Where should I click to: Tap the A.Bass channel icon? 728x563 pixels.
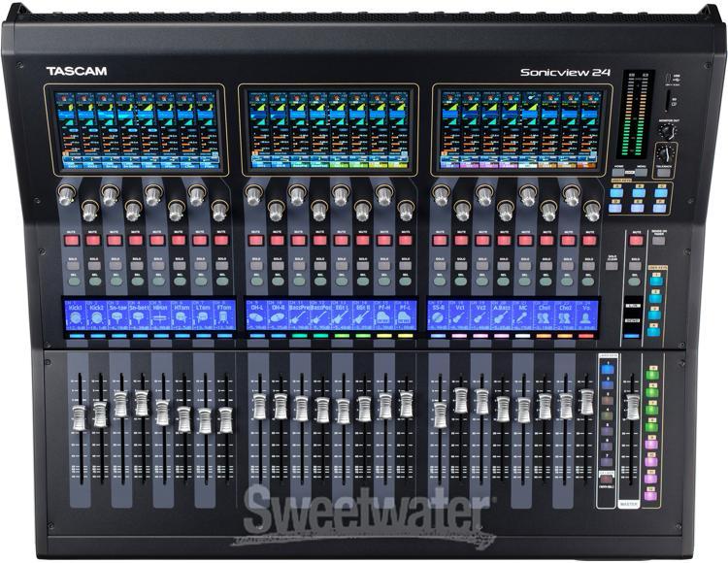pos(502,317)
